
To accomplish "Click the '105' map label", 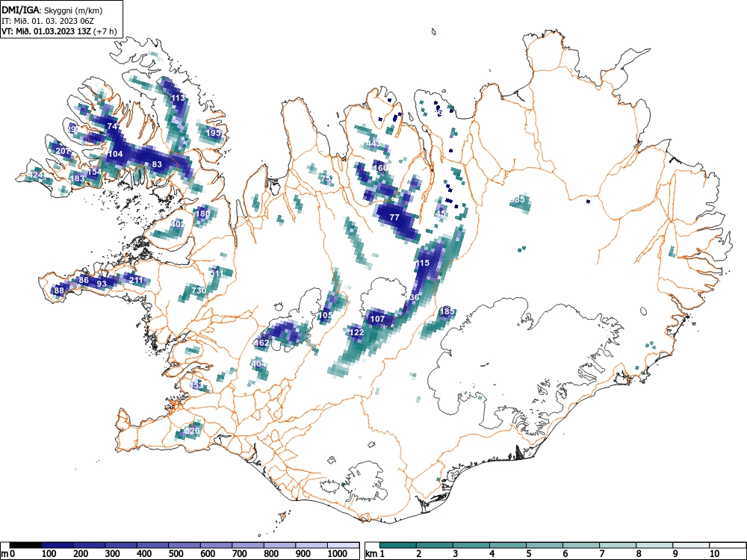I will (325, 315).
